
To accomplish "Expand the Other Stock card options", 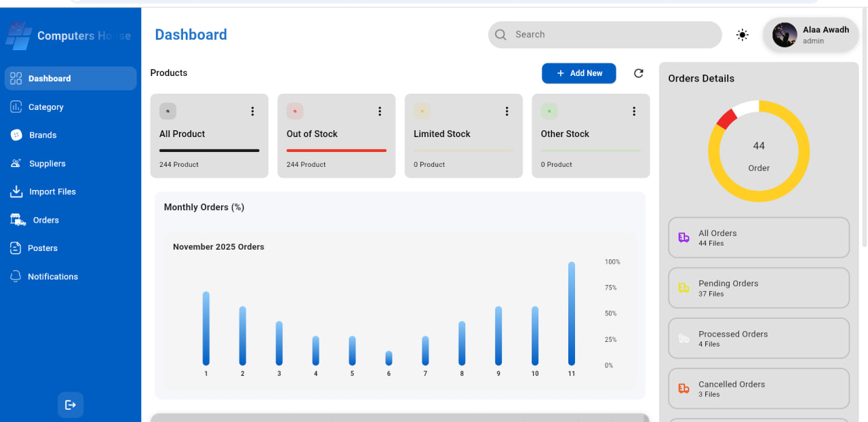I will point(634,111).
